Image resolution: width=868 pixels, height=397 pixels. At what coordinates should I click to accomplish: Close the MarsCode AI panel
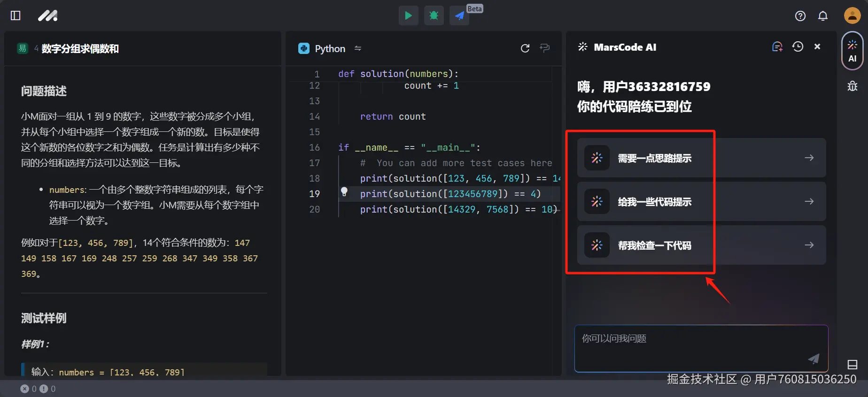[817, 46]
